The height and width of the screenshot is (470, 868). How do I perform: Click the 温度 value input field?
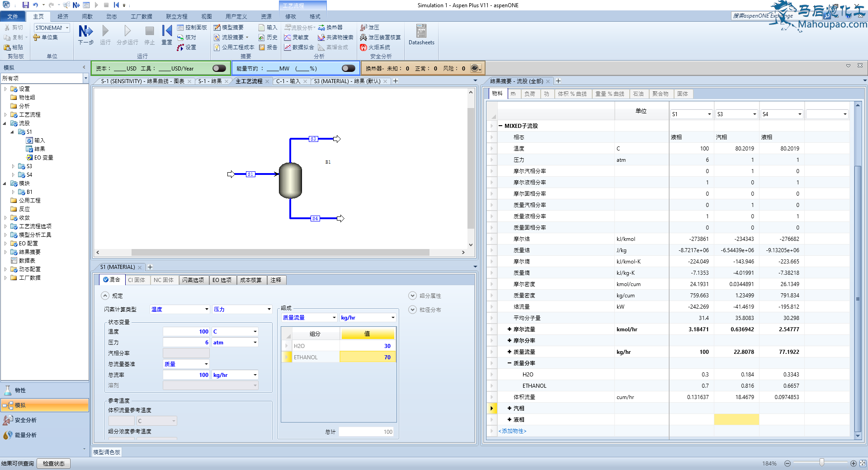(x=186, y=331)
